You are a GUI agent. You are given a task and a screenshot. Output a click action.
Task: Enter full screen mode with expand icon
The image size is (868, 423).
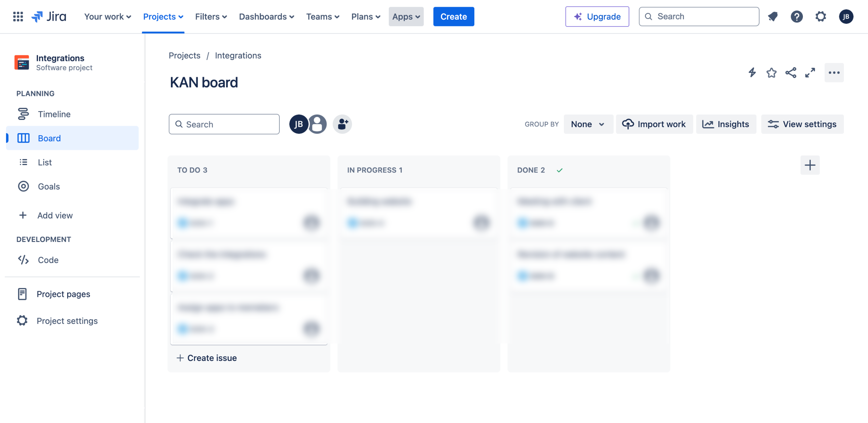click(810, 73)
